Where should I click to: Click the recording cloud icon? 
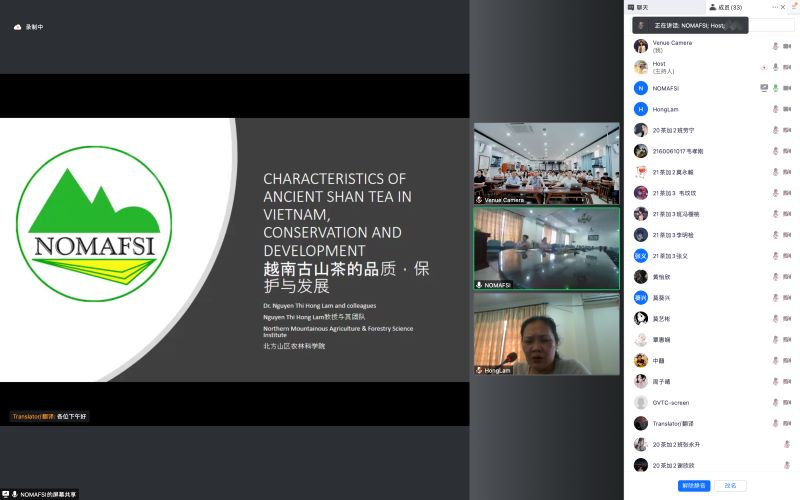coord(17,27)
